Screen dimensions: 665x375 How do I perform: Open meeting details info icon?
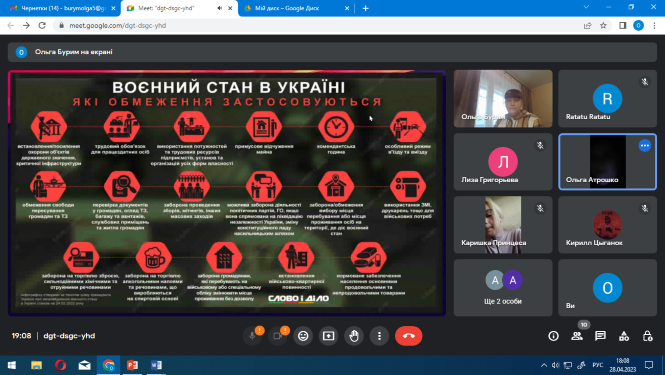(x=553, y=336)
